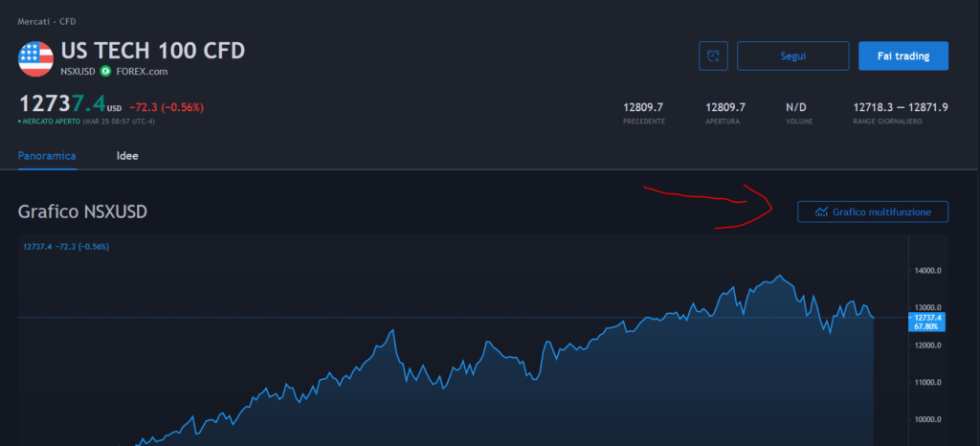Click the green FOREX.com broker icon

[x=105, y=71]
